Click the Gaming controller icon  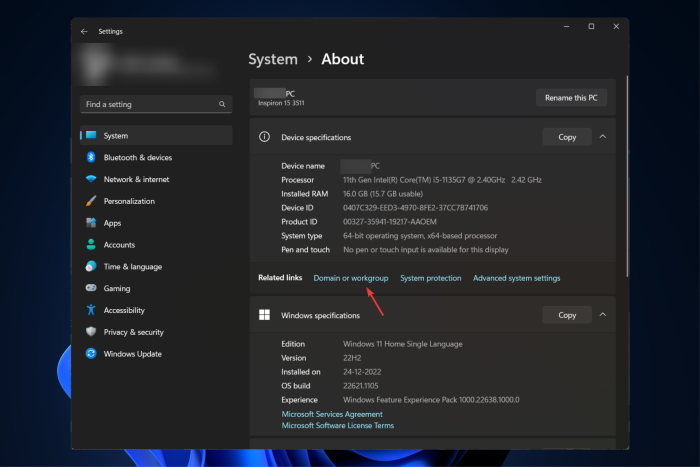91,288
